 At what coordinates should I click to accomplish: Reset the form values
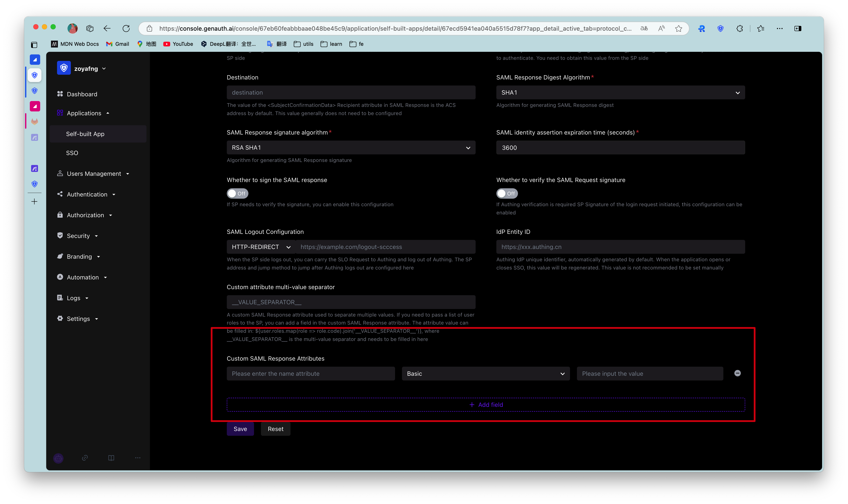275,429
